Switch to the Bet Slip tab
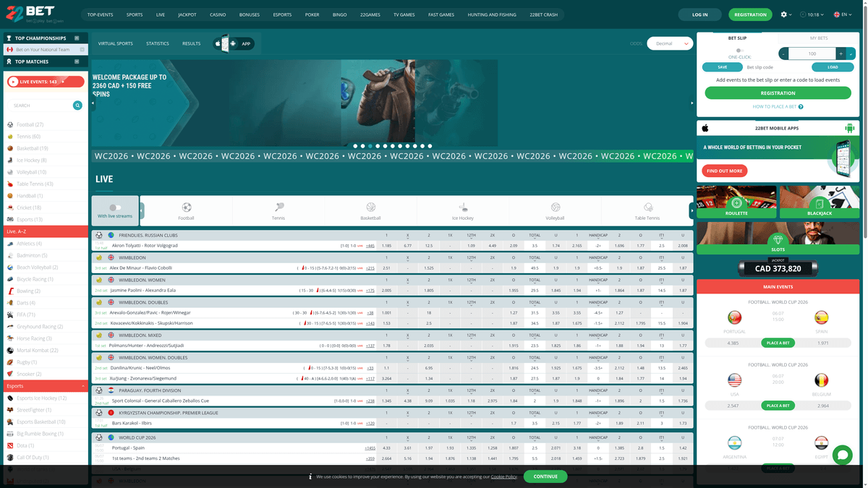 737,38
